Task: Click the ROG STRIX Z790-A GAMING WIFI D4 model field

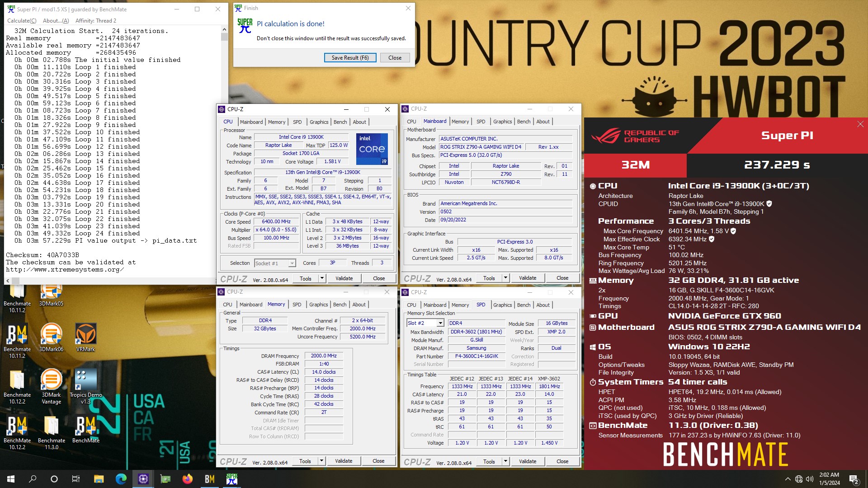Action: click(x=481, y=147)
